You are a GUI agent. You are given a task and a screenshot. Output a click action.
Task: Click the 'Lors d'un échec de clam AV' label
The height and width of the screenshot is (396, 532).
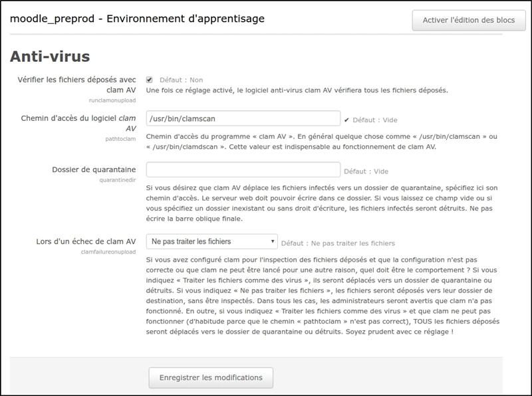click(x=84, y=241)
